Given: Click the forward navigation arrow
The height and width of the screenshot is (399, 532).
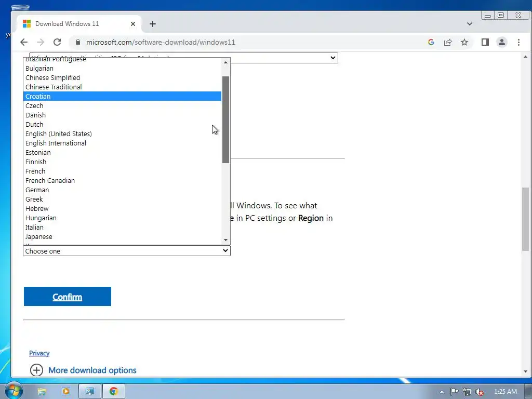Looking at the screenshot, I should tap(41, 42).
